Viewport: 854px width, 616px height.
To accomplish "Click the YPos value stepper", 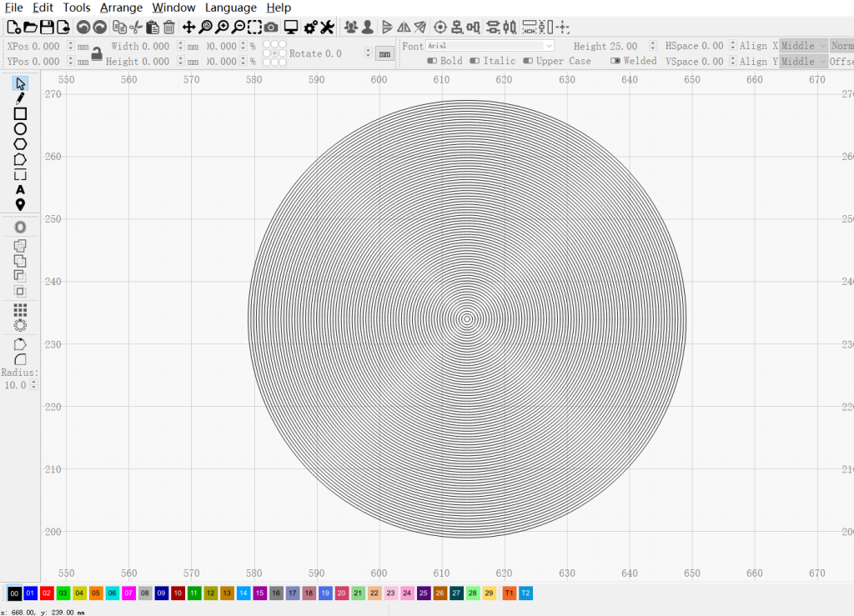I will point(71,62).
